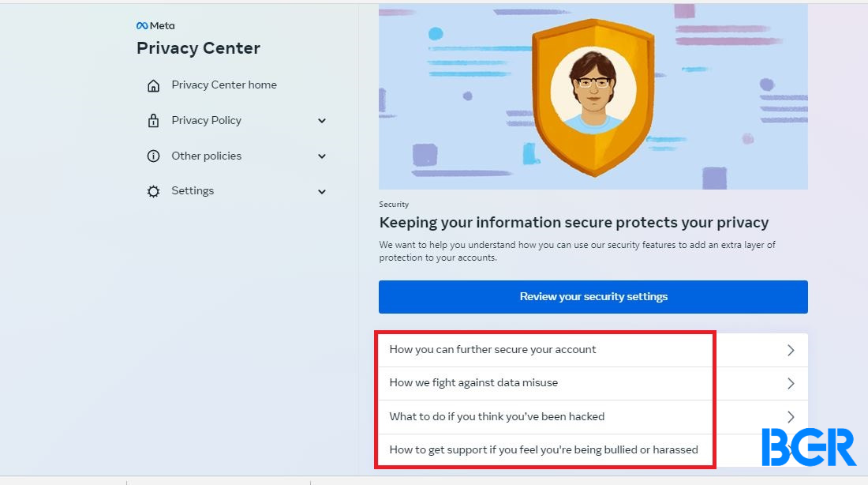Click the shield security illustration banner
868x485 pixels.
(593, 97)
